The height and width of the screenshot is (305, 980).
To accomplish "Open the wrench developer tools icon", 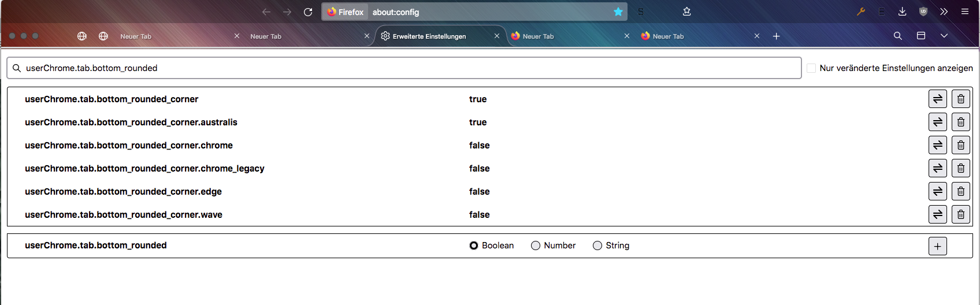I will pyautogui.click(x=861, y=12).
